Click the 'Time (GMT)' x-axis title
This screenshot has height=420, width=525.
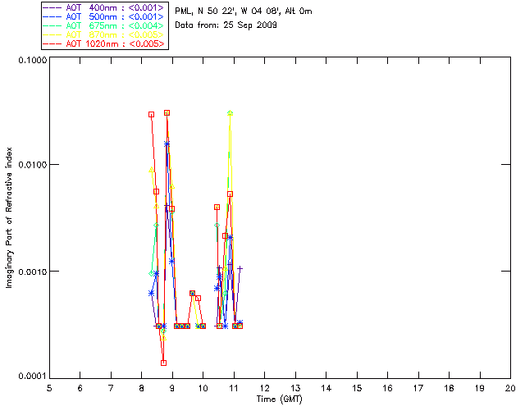(x=280, y=398)
